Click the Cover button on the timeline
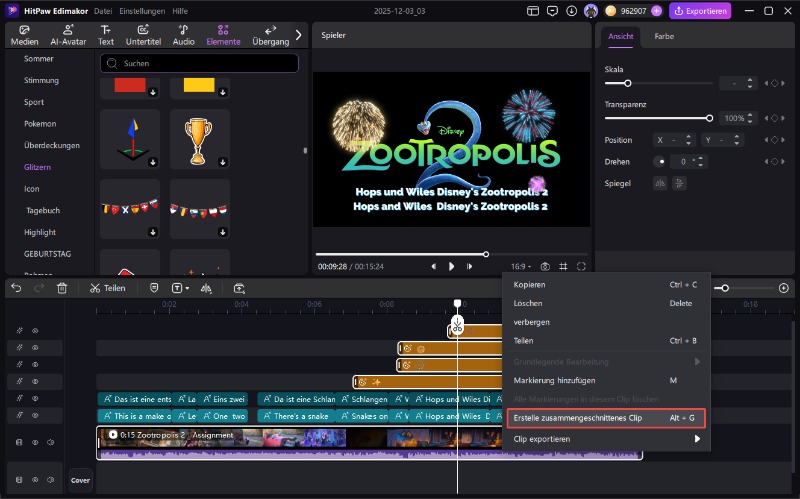The width and height of the screenshot is (800, 499). pyautogui.click(x=81, y=480)
